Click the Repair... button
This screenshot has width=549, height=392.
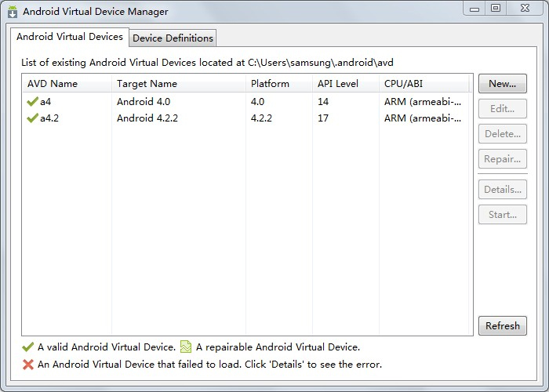coord(503,159)
